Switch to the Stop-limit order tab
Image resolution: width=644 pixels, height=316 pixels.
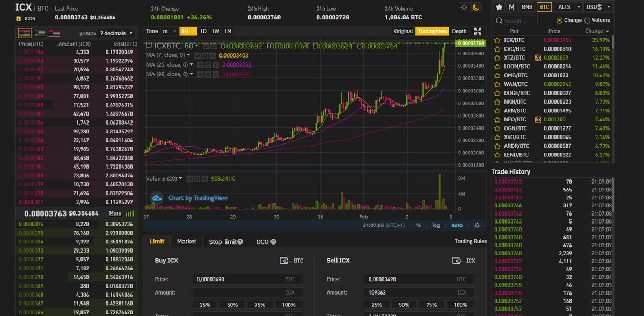[x=226, y=242]
